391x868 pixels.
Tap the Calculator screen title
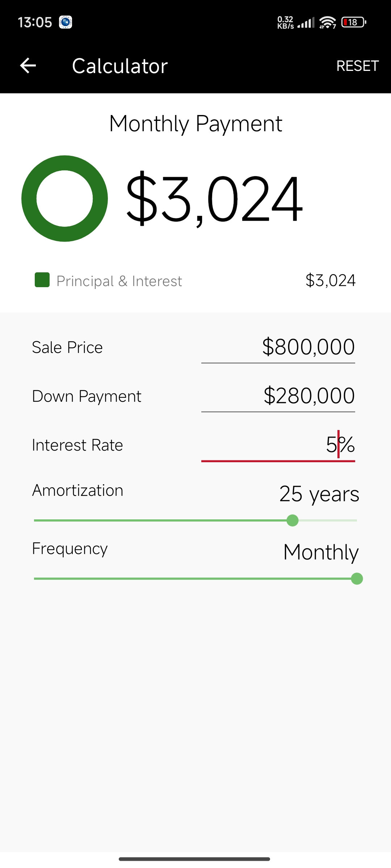120,66
